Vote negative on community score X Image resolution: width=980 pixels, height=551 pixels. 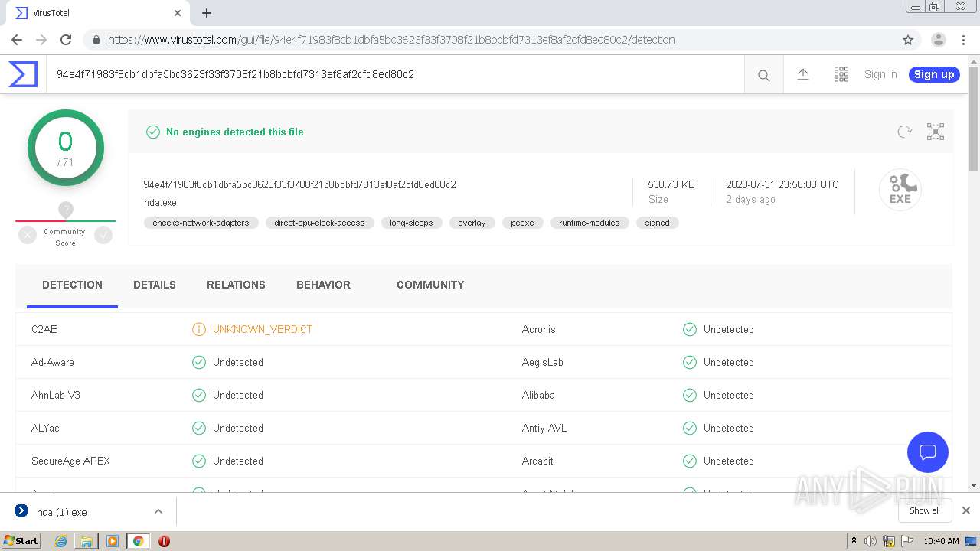tap(28, 236)
